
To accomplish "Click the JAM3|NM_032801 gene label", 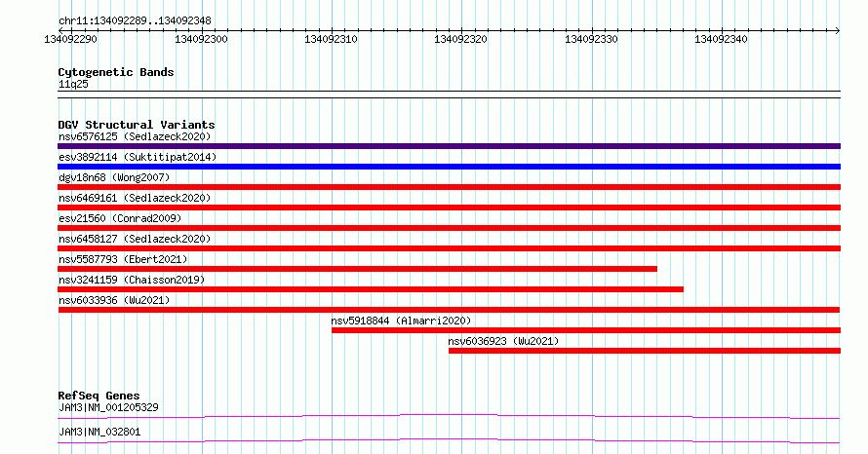I will point(99,432).
